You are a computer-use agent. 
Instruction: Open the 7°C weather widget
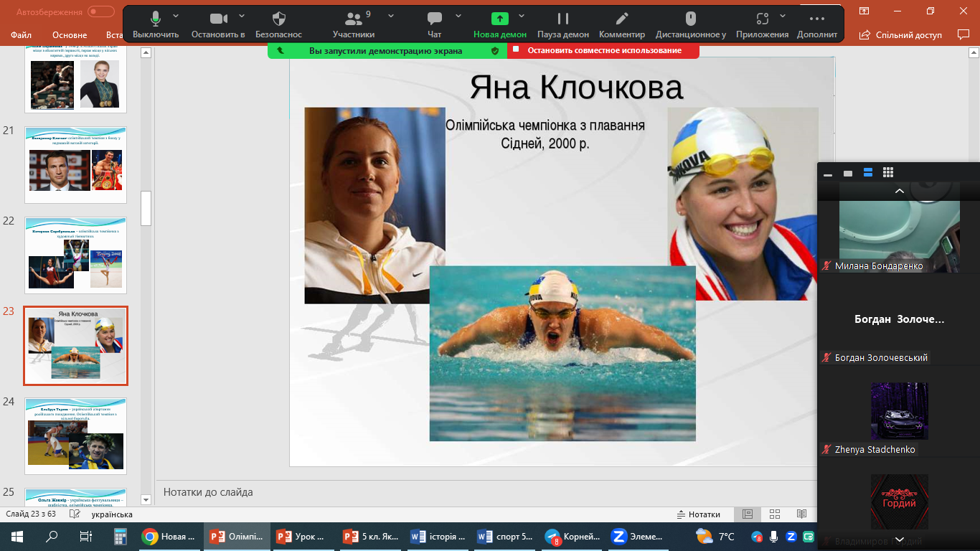click(x=716, y=536)
